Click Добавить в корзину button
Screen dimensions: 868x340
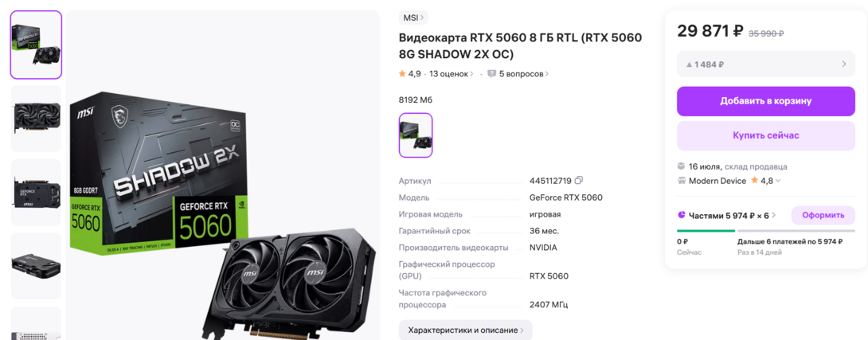pos(765,101)
